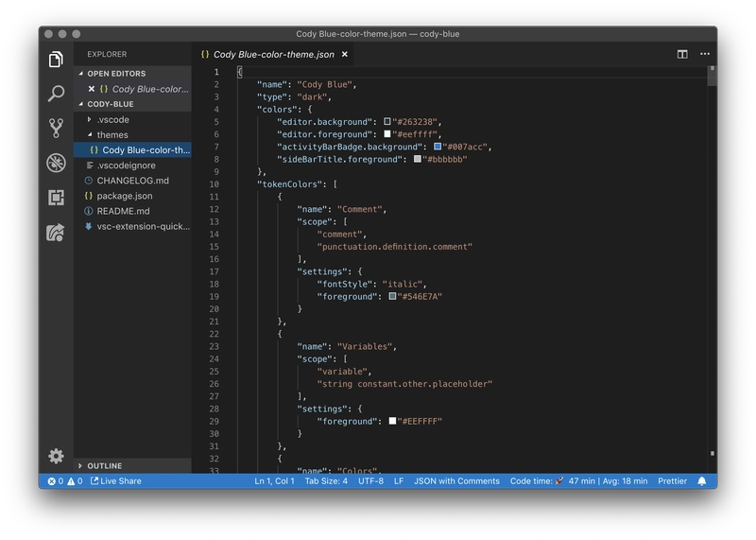Click the Code time status item
Image resolution: width=756 pixels, height=540 pixels.
pyautogui.click(x=578, y=481)
